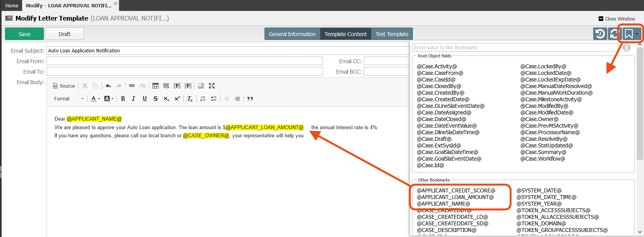Apply Subscript formatting
This screenshot has height=237, width=644.
(x=166, y=99)
